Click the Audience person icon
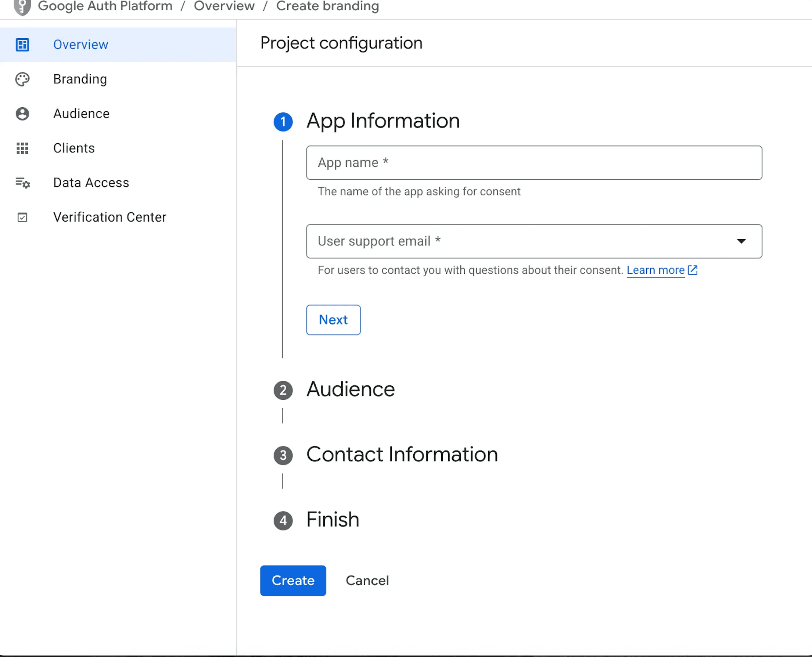 click(x=22, y=114)
